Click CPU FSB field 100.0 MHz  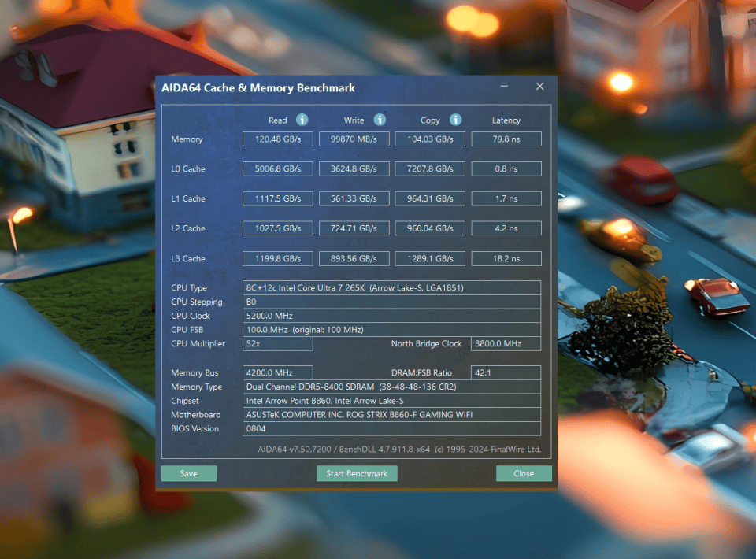[x=391, y=330]
